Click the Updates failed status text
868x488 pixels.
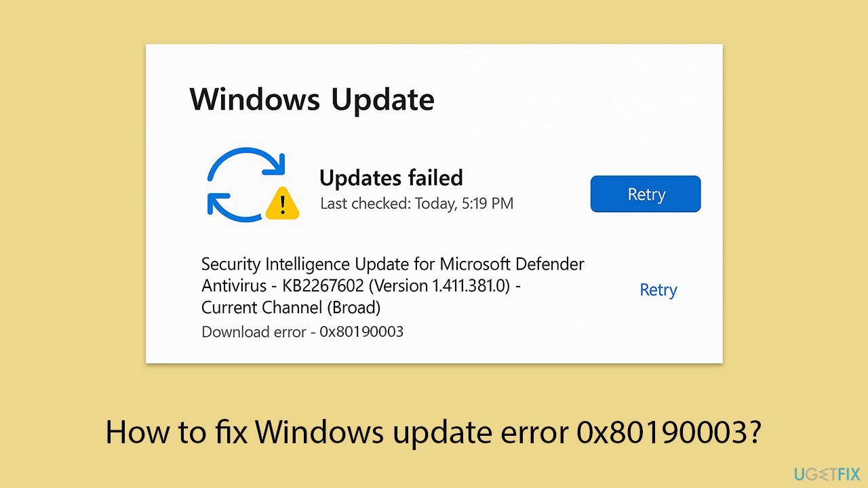[391, 178]
